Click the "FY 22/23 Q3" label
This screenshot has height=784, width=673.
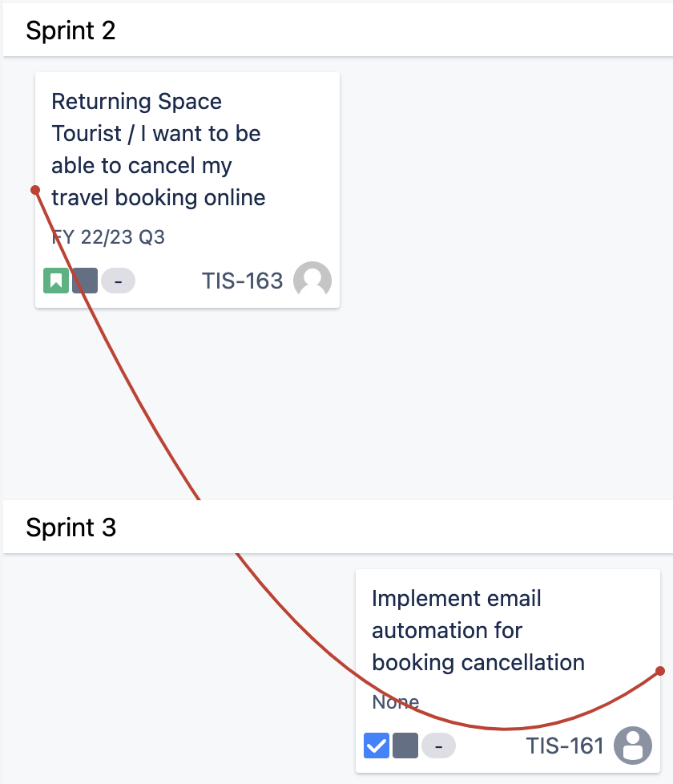click(x=108, y=237)
